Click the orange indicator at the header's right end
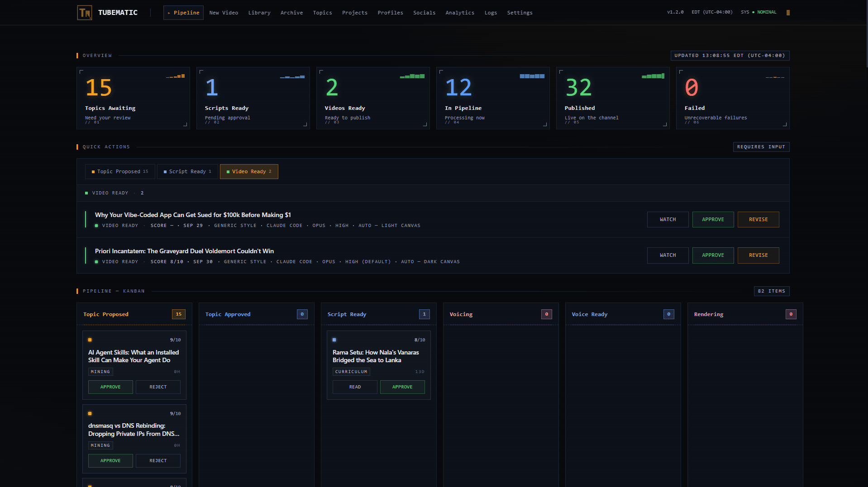This screenshot has width=868, height=487. point(788,13)
